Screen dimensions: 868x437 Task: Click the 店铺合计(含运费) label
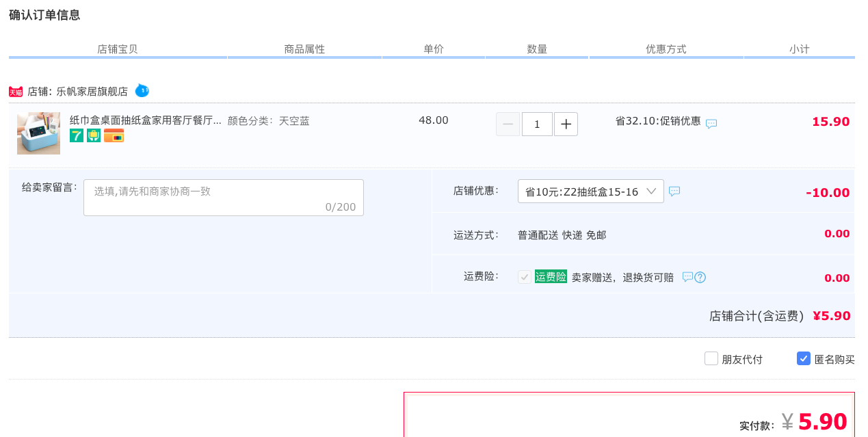point(757,316)
